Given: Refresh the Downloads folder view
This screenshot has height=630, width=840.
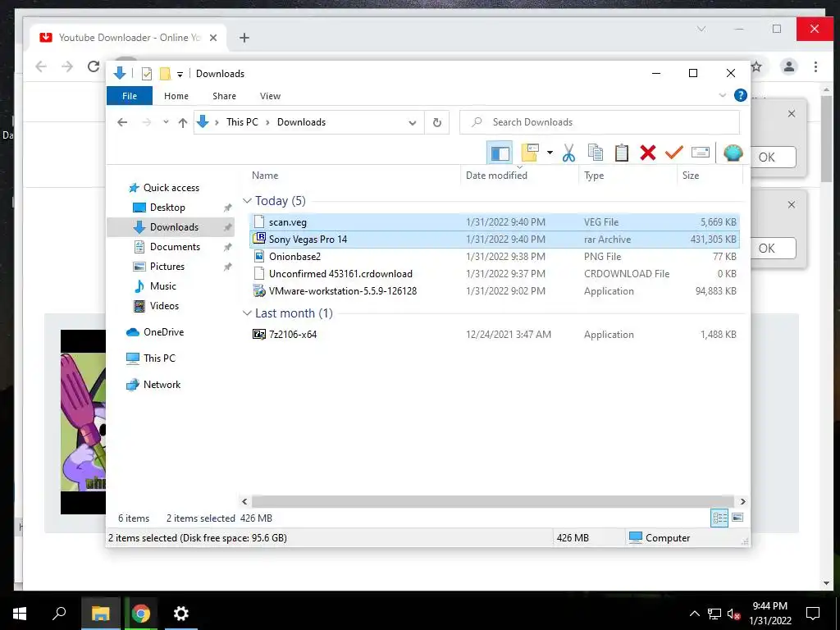Looking at the screenshot, I should click(x=437, y=123).
